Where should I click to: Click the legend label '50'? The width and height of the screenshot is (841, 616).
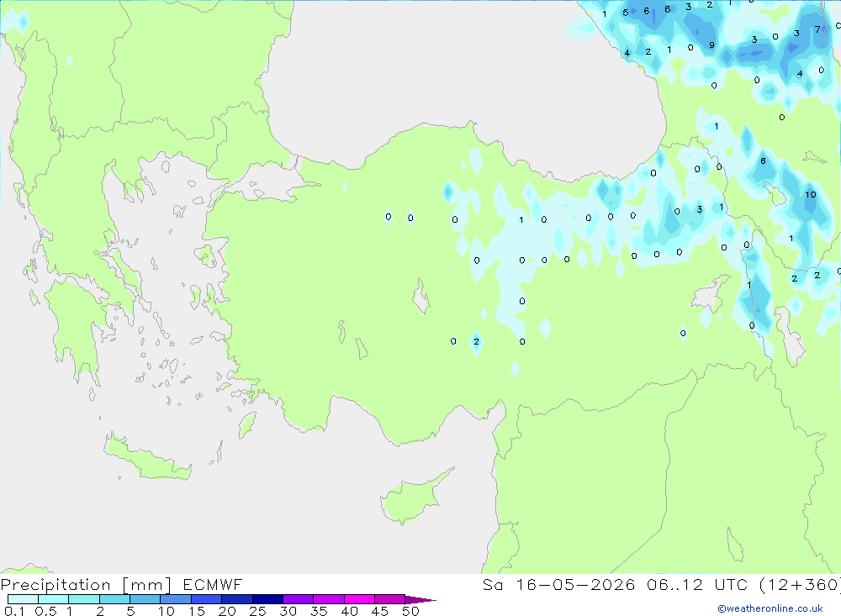pos(411,611)
